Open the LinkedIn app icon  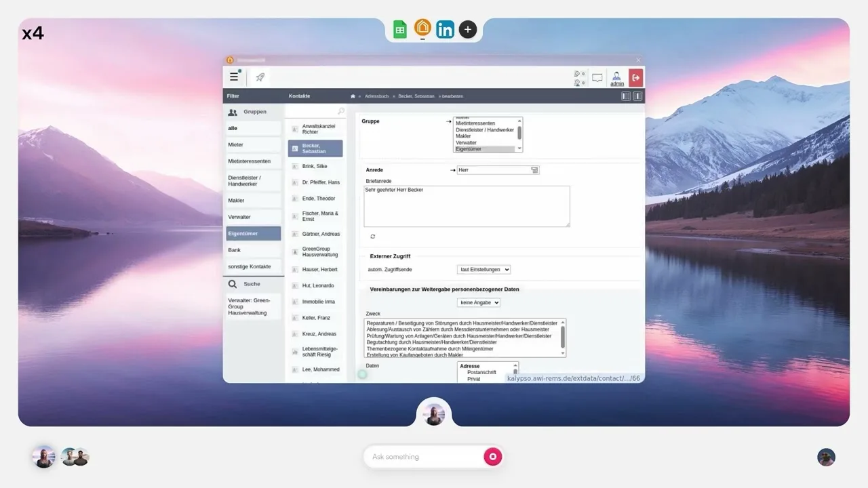point(446,29)
